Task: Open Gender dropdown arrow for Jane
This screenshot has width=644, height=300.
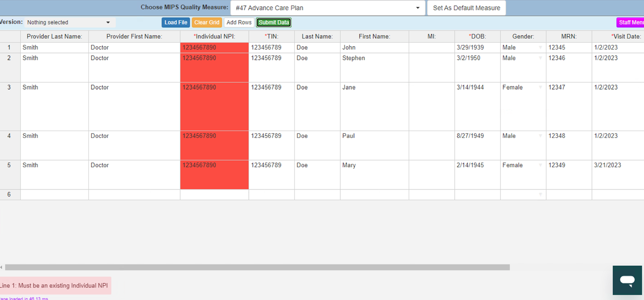Action: [540, 87]
